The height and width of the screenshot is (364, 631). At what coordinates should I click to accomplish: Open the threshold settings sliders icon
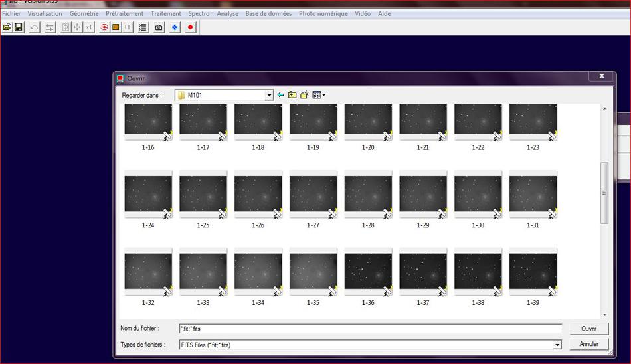pos(50,27)
